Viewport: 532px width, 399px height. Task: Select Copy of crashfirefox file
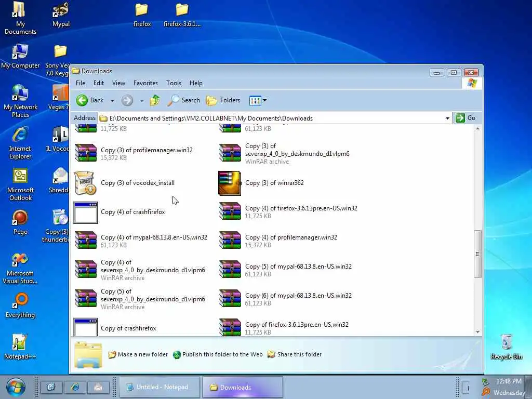coord(115,327)
